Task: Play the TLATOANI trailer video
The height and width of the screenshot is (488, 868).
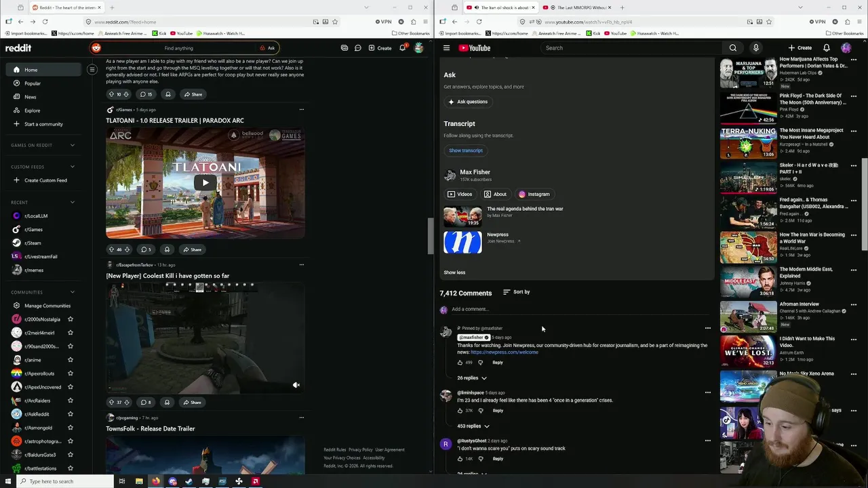Action: click(x=205, y=182)
